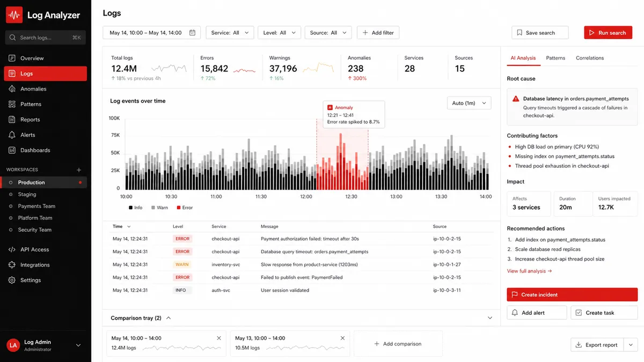The width and height of the screenshot is (644, 362).
Task: Click the Integrations puzzle icon
Action: [12, 265]
